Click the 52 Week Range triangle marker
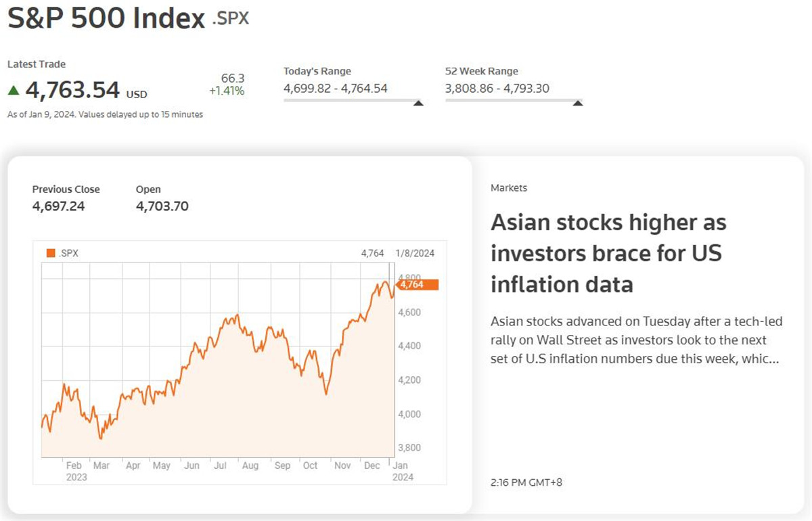This screenshot has width=812, height=521. [577, 103]
